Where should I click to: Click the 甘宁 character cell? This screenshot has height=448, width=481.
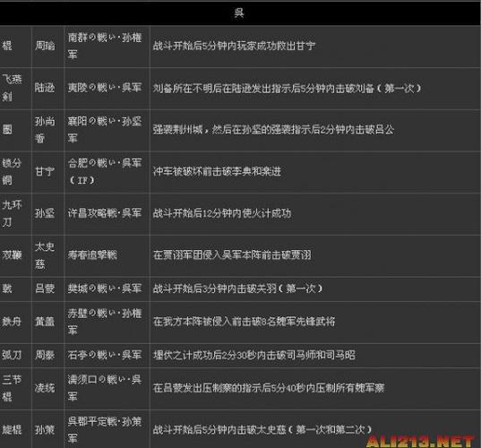(47, 172)
